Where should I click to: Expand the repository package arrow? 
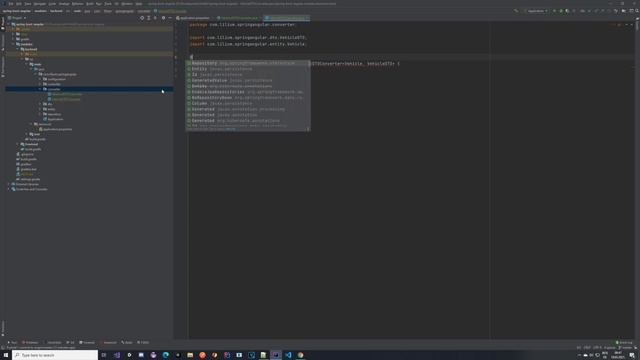(x=40, y=114)
